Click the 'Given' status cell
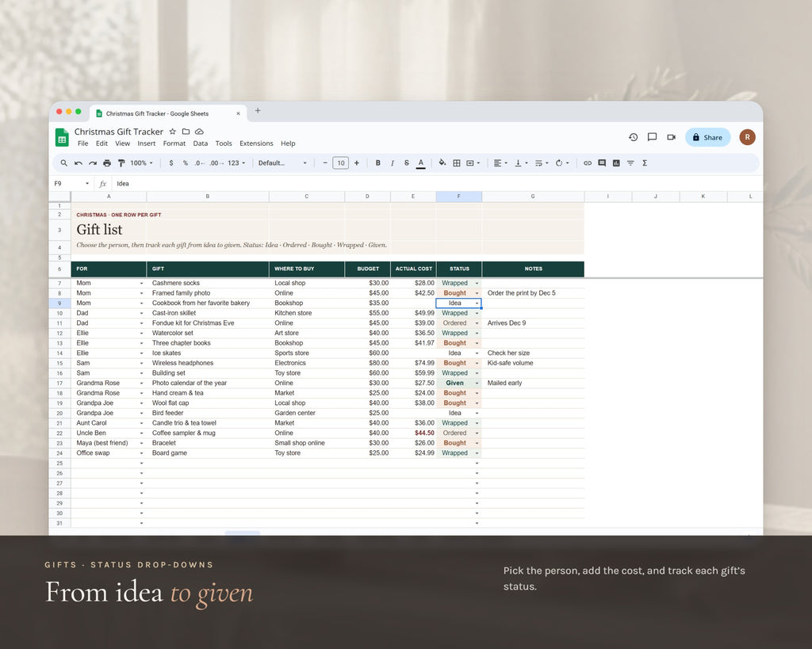 459,383
